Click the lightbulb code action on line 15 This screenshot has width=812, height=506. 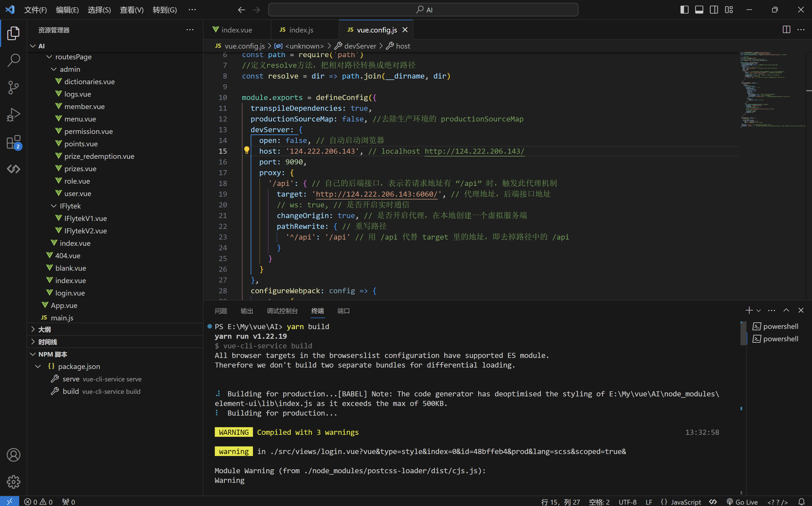247,150
